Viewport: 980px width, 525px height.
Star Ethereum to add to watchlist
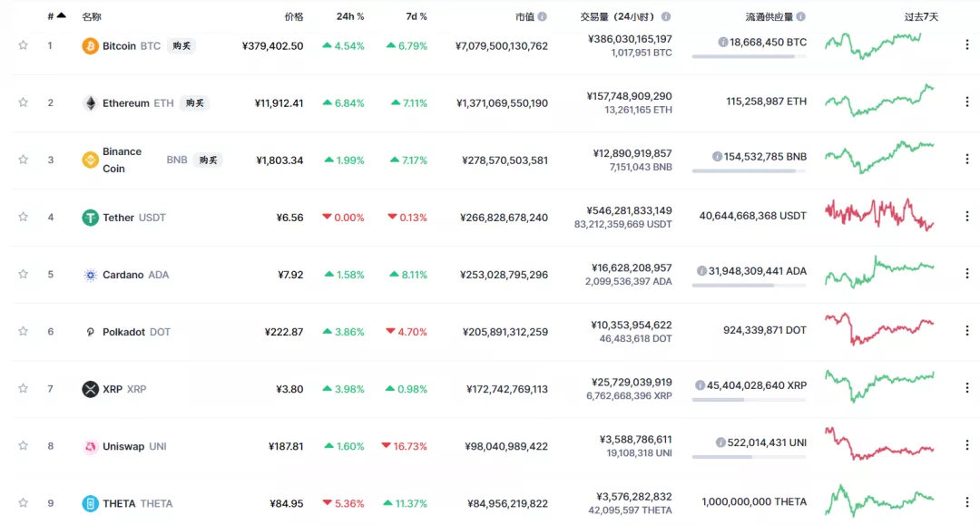(x=23, y=102)
